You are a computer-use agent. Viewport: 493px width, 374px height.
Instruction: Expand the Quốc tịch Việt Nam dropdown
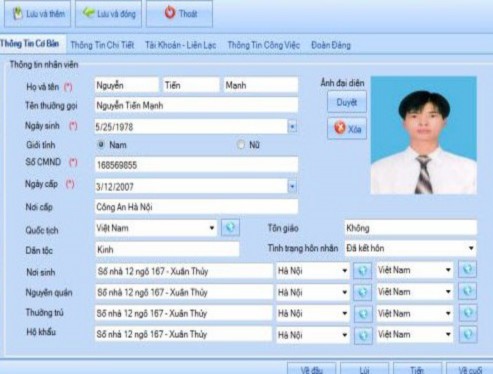point(212,228)
